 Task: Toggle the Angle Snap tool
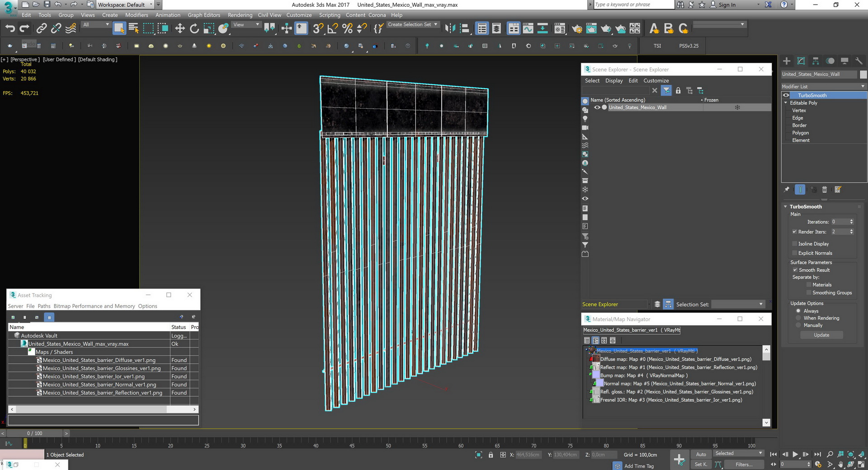point(333,28)
